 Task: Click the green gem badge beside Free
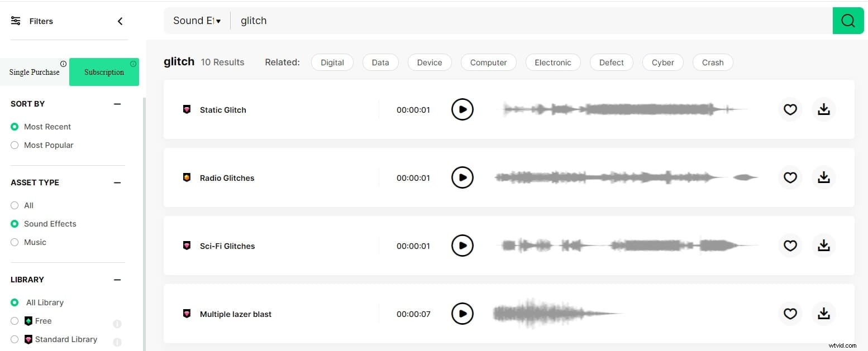click(x=28, y=321)
